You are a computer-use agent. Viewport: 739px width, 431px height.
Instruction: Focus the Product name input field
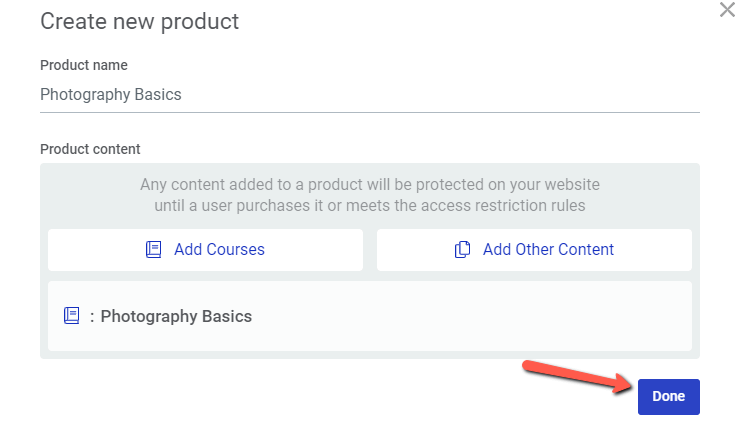pyautogui.click(x=370, y=94)
